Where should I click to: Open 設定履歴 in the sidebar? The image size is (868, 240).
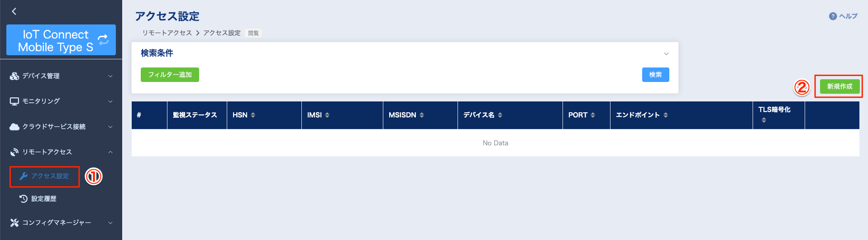(x=43, y=199)
